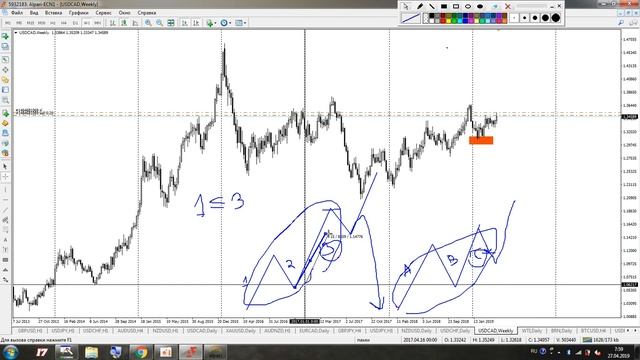Open the Вставка menu

[53, 13]
